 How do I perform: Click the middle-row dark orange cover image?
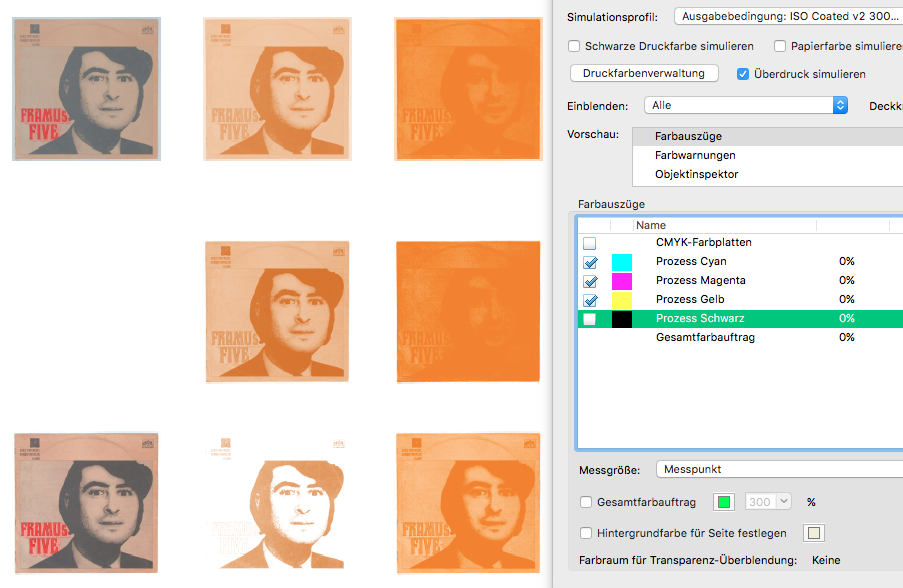(x=468, y=312)
